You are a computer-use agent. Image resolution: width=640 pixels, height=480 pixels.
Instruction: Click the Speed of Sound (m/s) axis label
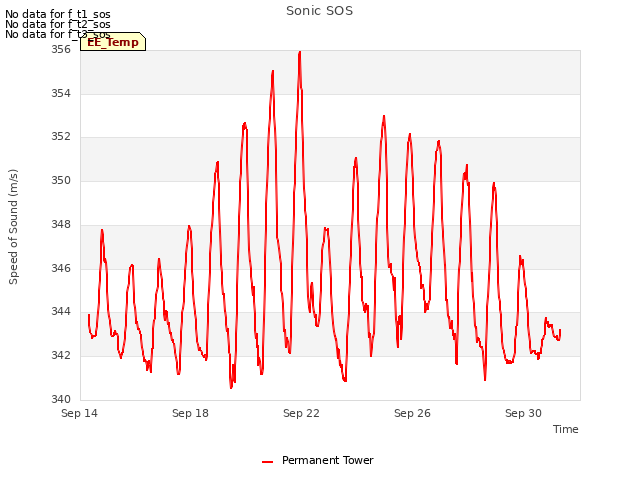click(x=13, y=227)
